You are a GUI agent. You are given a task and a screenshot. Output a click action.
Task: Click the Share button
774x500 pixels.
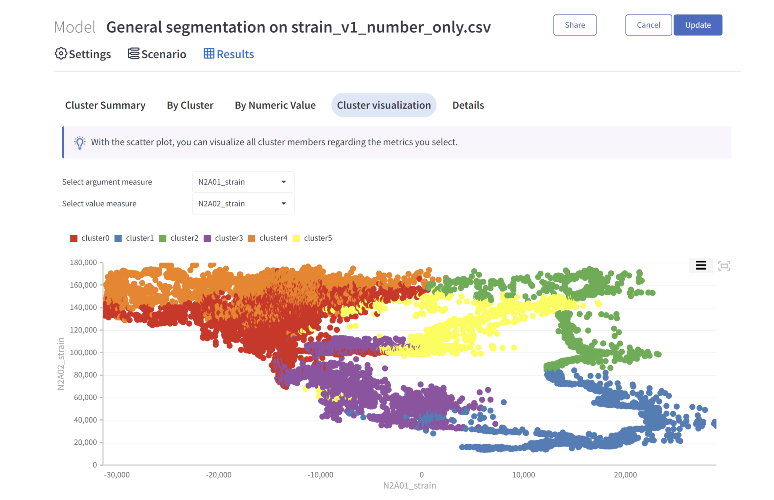click(x=575, y=25)
